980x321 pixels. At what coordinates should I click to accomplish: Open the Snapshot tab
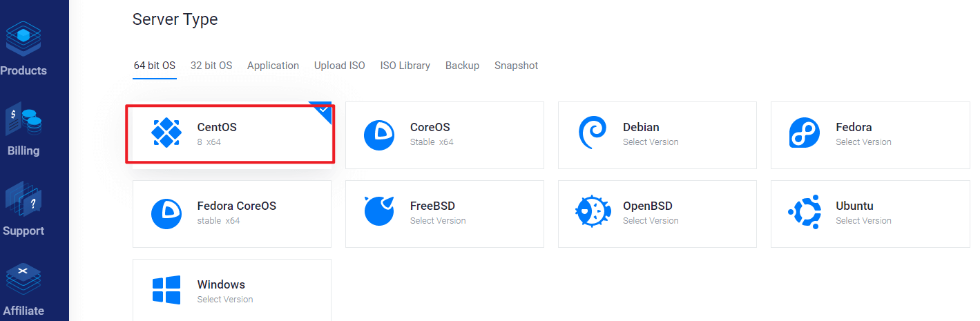(516, 66)
